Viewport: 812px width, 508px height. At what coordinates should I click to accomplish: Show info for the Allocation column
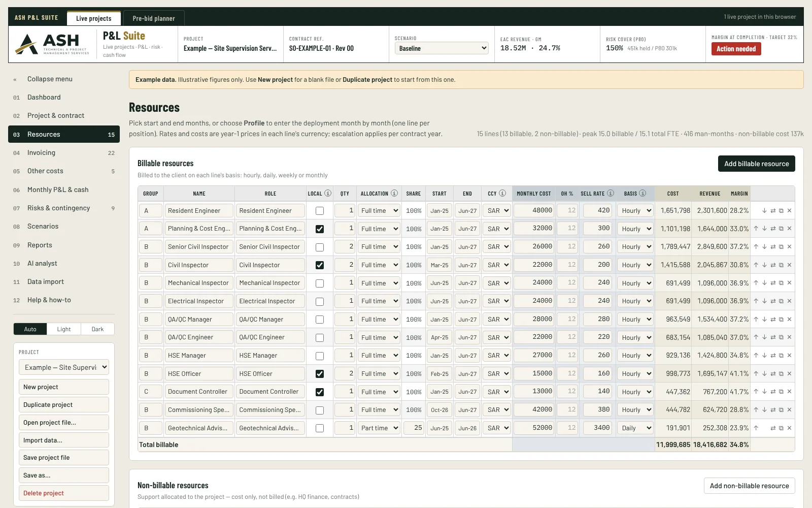394,193
